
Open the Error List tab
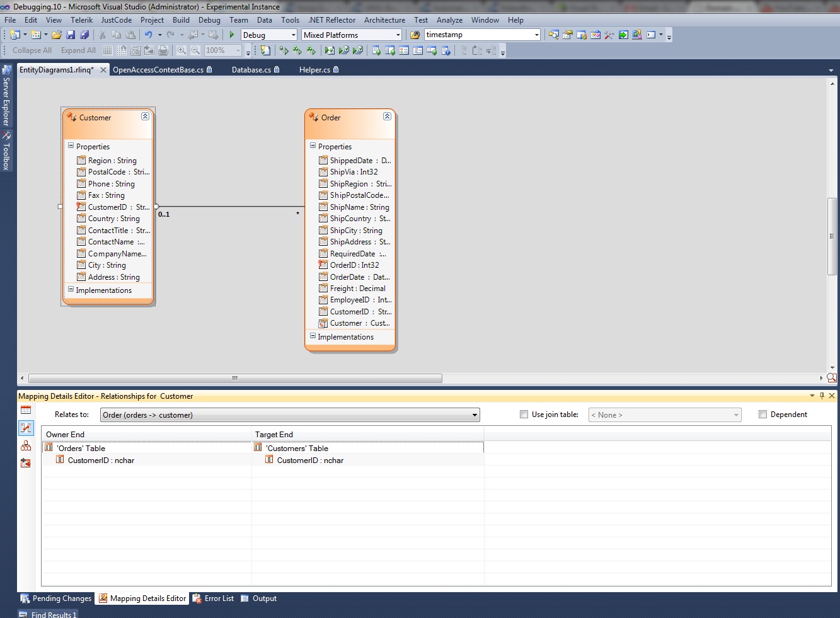[x=213, y=598]
